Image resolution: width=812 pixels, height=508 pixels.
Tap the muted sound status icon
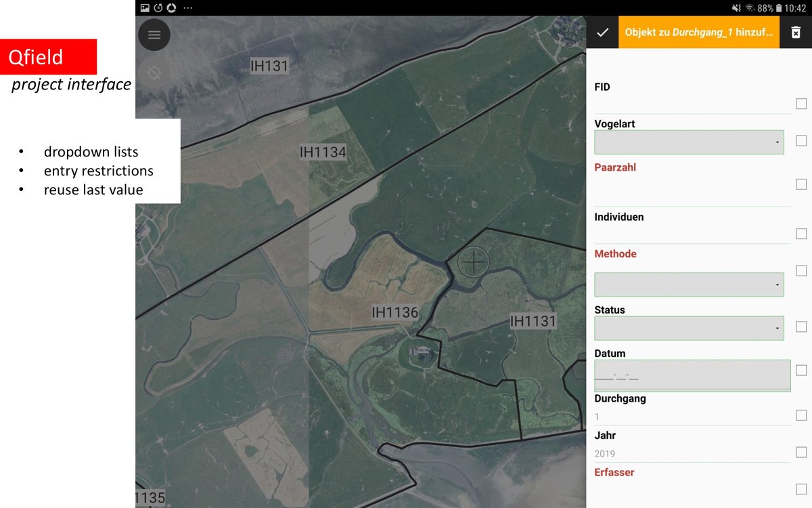point(736,8)
